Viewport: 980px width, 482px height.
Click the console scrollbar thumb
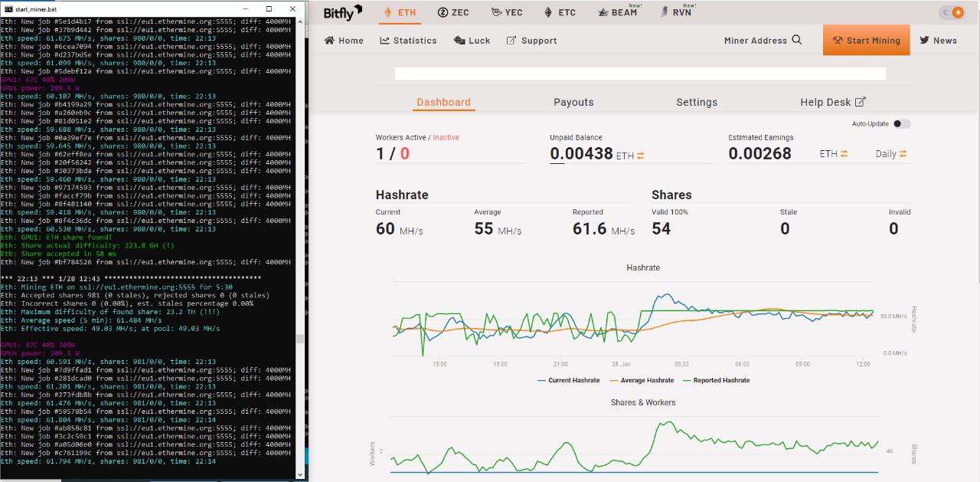[299, 339]
